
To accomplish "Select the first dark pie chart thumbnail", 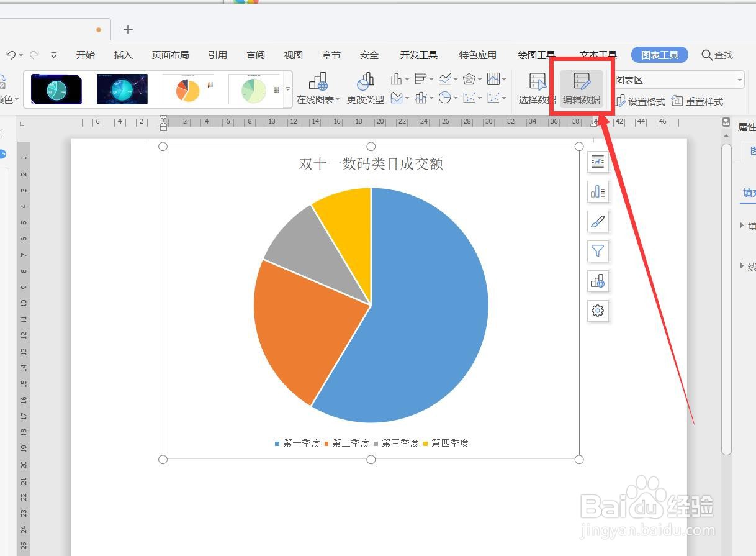I will pos(55,89).
